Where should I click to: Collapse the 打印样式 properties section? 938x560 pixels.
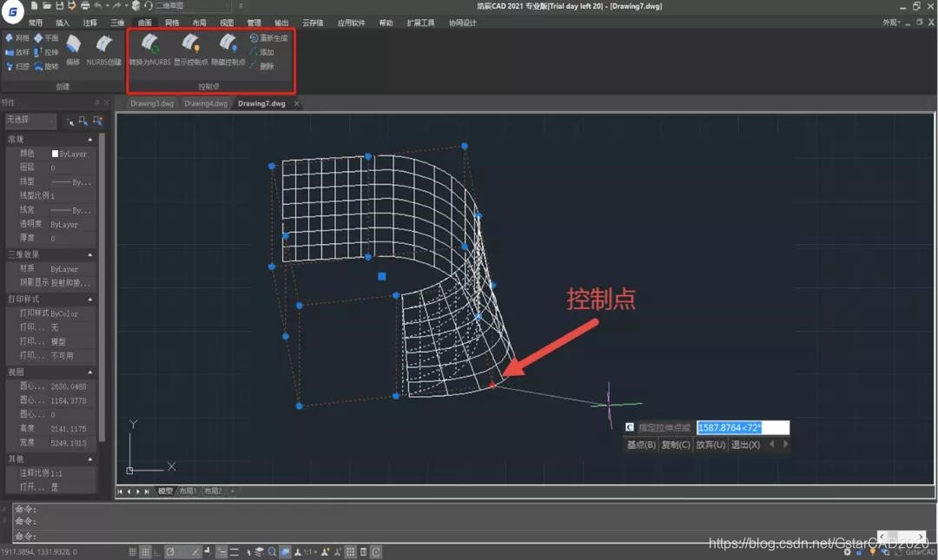pos(89,300)
